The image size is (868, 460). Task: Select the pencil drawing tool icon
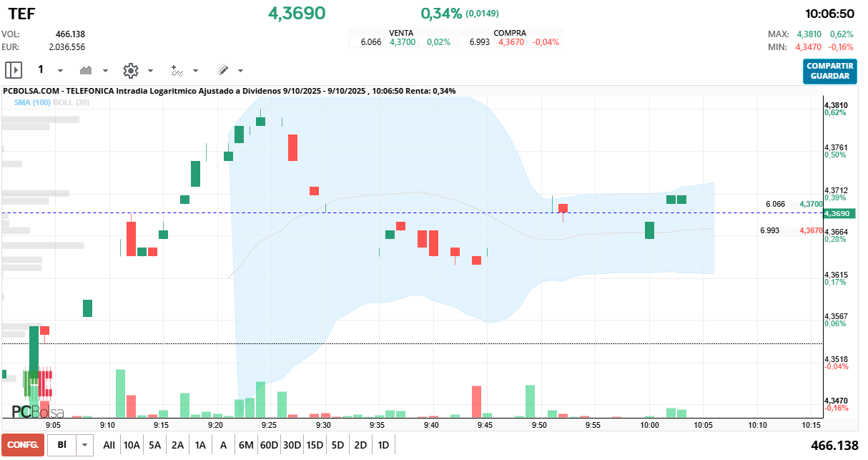tap(222, 70)
